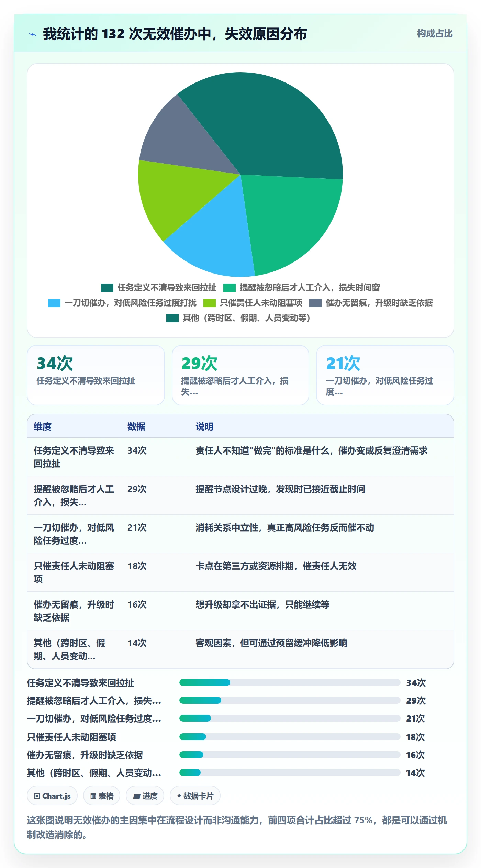This screenshot has height=868, width=481.
Task: Select the 表格 tag chip
Action: 102,795
